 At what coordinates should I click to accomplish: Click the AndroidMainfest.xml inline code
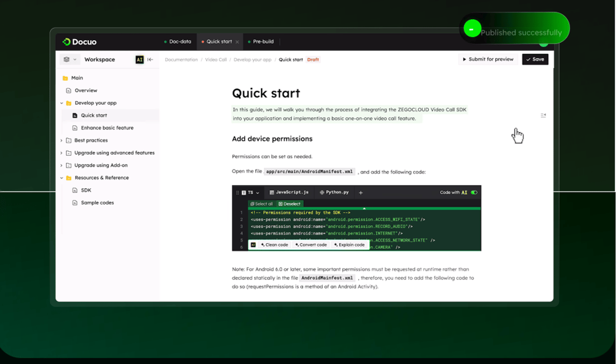(328, 278)
